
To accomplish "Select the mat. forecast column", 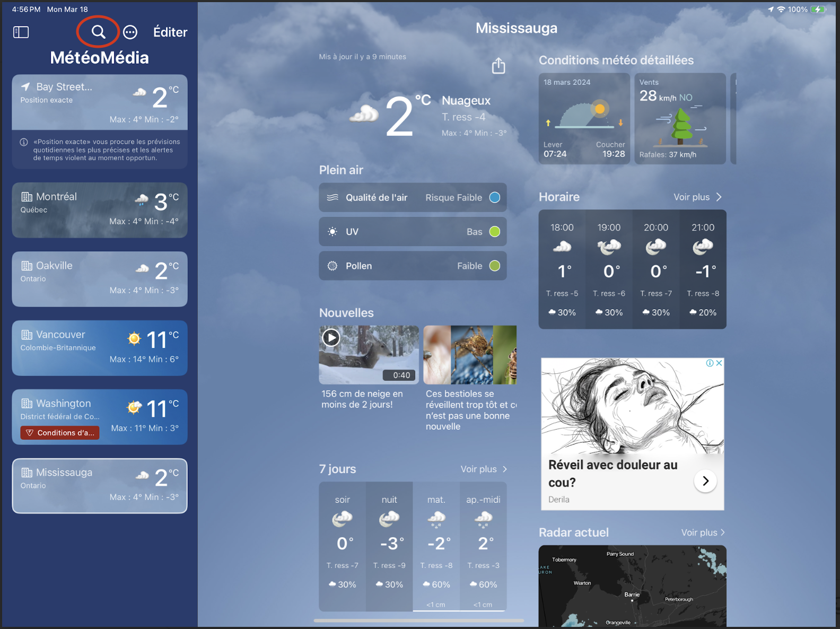I will click(x=436, y=546).
